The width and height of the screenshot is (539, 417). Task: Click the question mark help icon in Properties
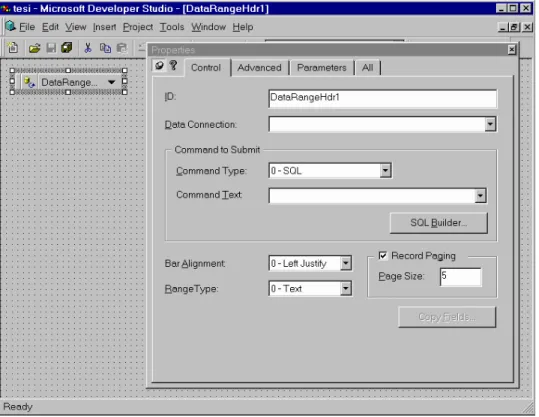[173, 65]
